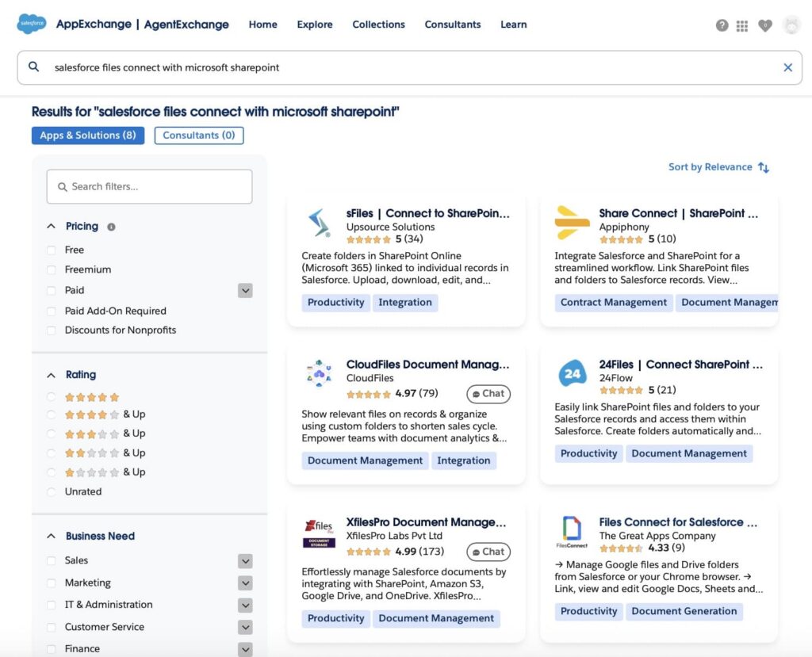Select one star & Up rating

pyautogui.click(x=52, y=472)
